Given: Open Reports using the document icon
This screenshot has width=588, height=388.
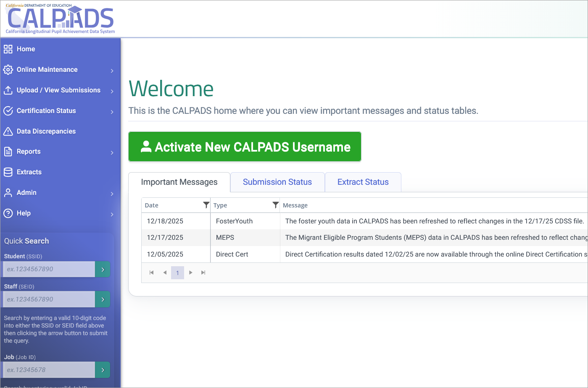Looking at the screenshot, I should [x=8, y=152].
